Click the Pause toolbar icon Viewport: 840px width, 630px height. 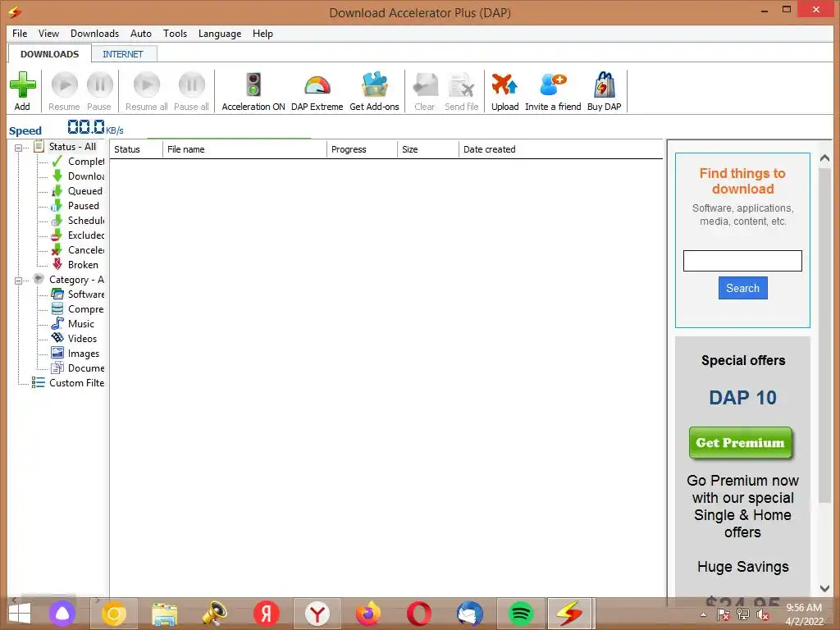tap(99, 84)
